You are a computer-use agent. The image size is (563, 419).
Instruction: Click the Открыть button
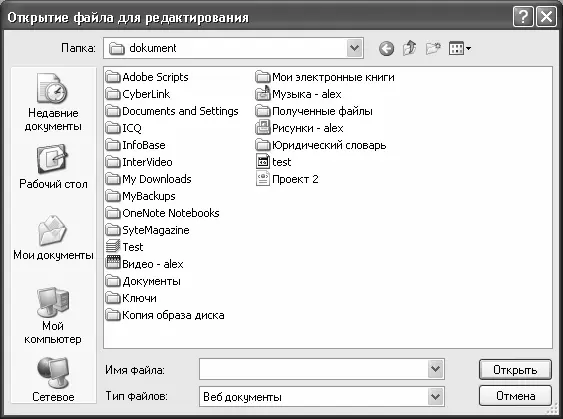click(x=515, y=370)
